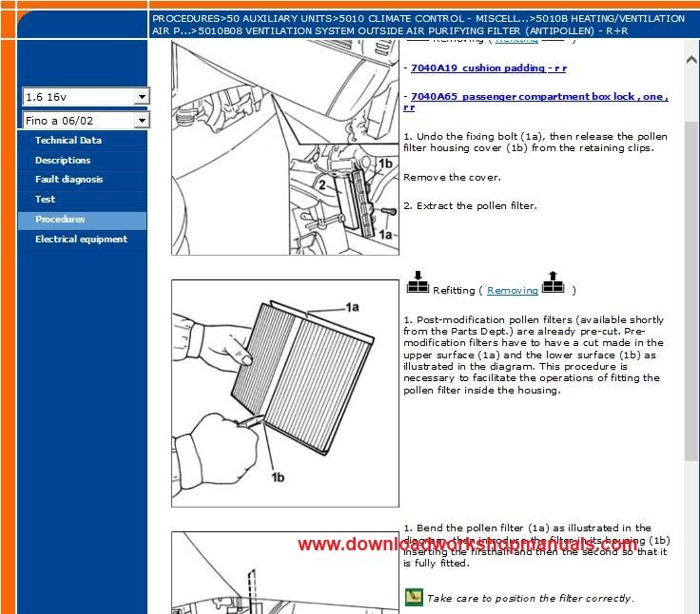Open the Electrical equipment section
This screenshot has height=614, width=700.
(x=81, y=240)
